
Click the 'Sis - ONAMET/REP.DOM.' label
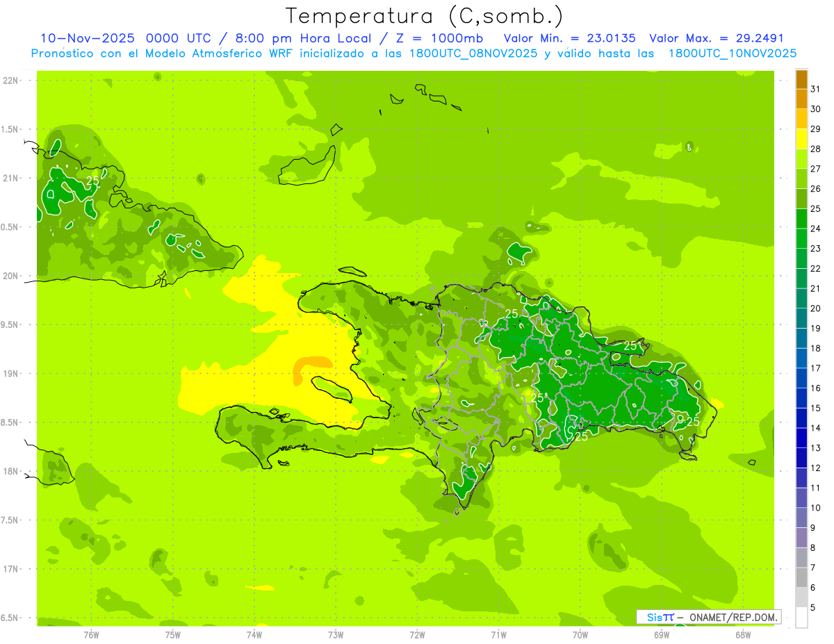[x=709, y=617]
